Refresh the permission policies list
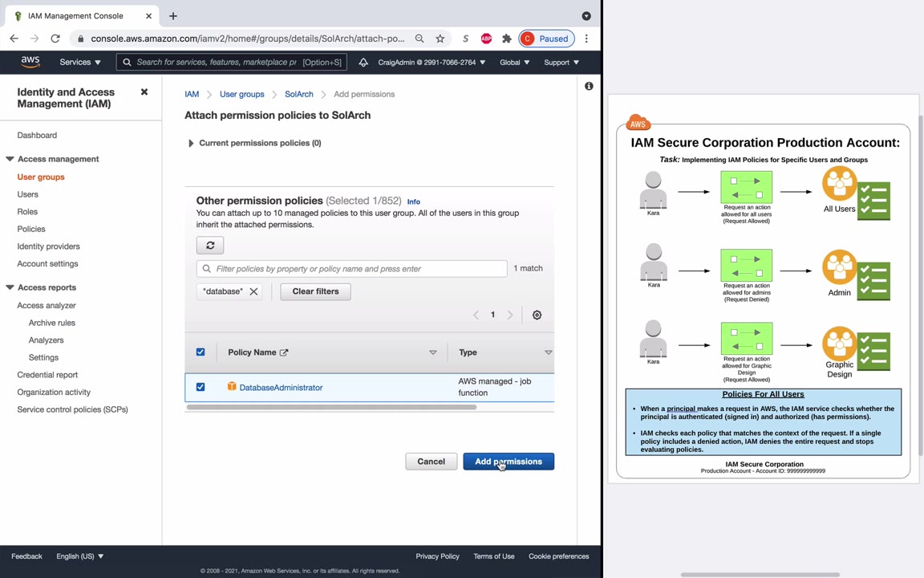 (x=210, y=246)
